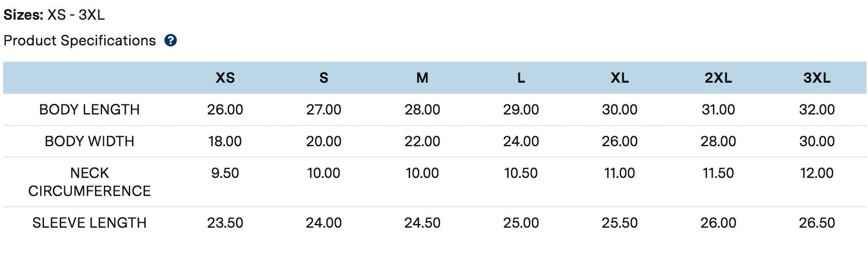
Task: Click the BODY LENGTH row label
Action: pos(89,109)
